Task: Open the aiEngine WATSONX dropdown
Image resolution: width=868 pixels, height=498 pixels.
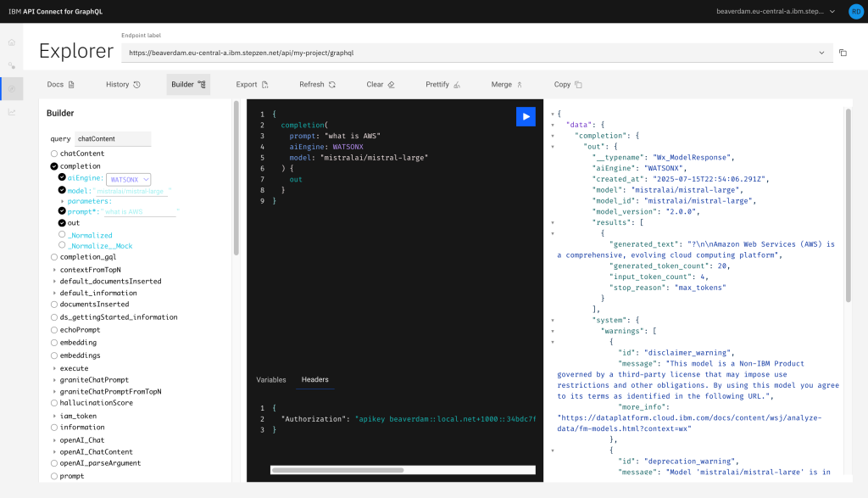Action: pyautogui.click(x=129, y=179)
